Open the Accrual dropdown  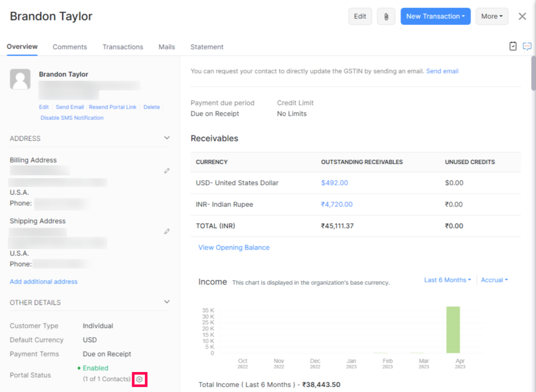[494, 280]
